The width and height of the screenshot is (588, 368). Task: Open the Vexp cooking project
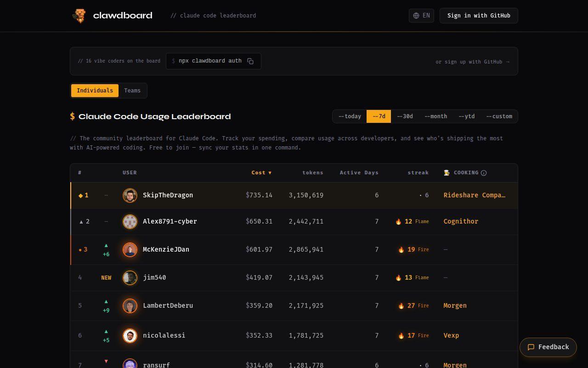click(x=451, y=336)
